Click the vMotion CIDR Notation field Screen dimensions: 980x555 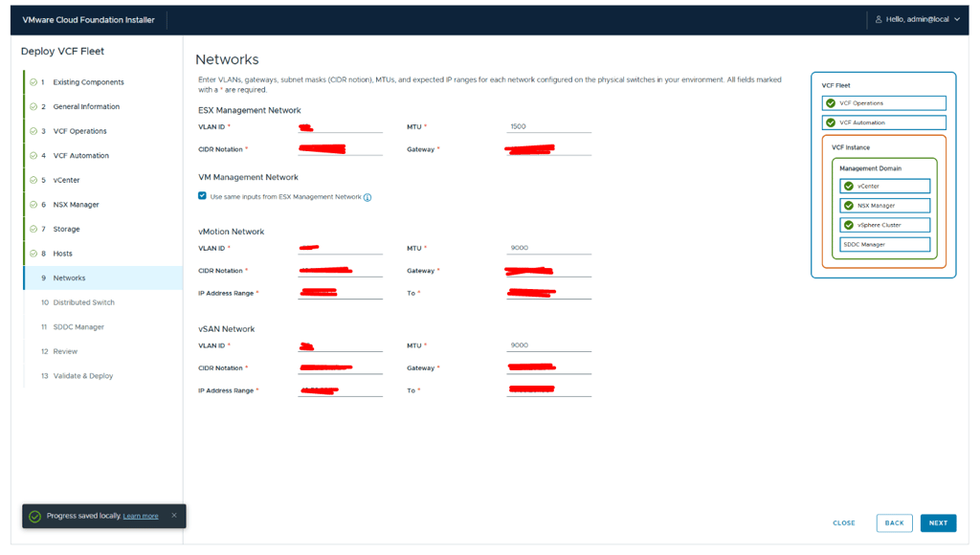click(340, 271)
